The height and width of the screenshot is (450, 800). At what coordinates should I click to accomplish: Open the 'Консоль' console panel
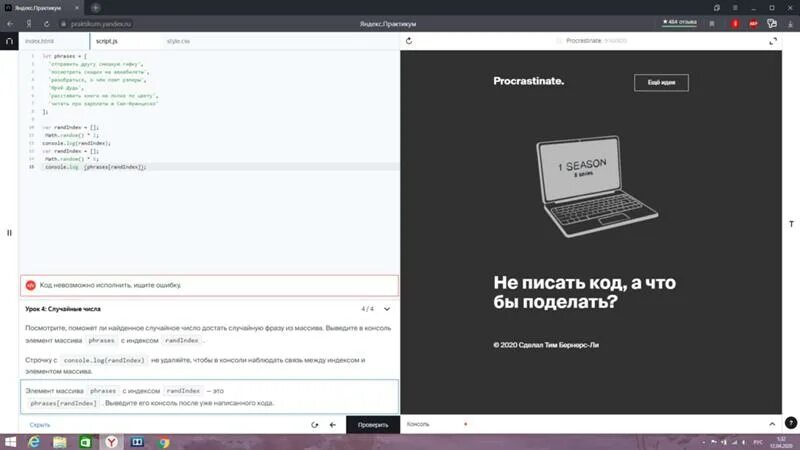[x=418, y=424]
